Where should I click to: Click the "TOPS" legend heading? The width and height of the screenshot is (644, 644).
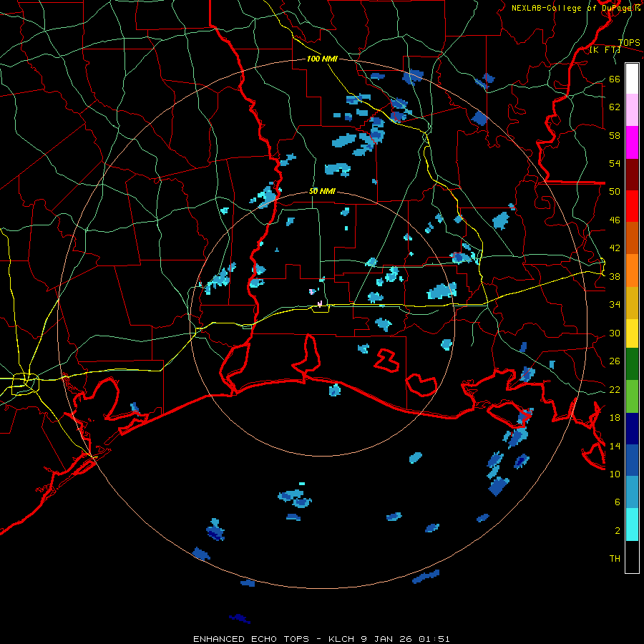pos(629,42)
